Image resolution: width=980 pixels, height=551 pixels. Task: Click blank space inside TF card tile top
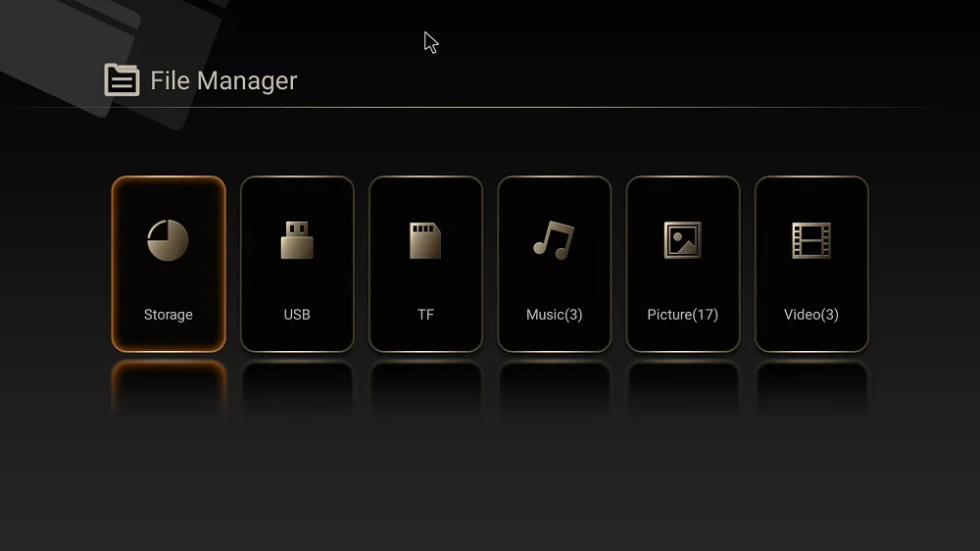pos(425,198)
